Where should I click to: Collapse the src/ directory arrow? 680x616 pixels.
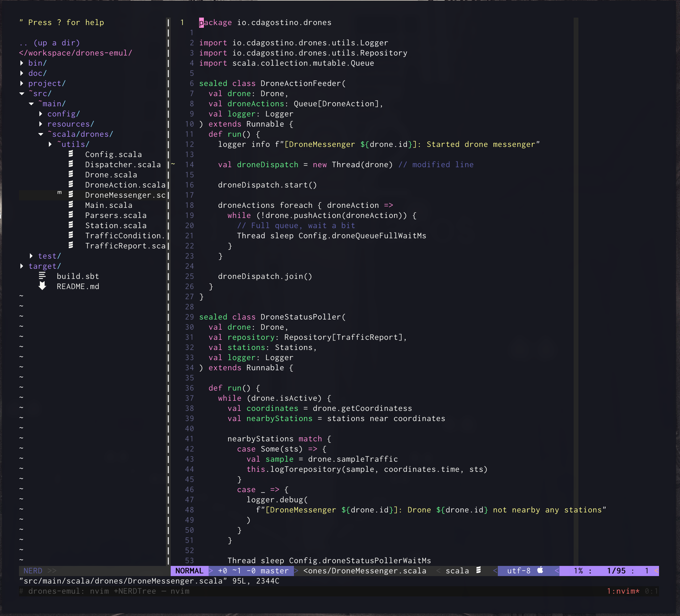(x=22, y=93)
